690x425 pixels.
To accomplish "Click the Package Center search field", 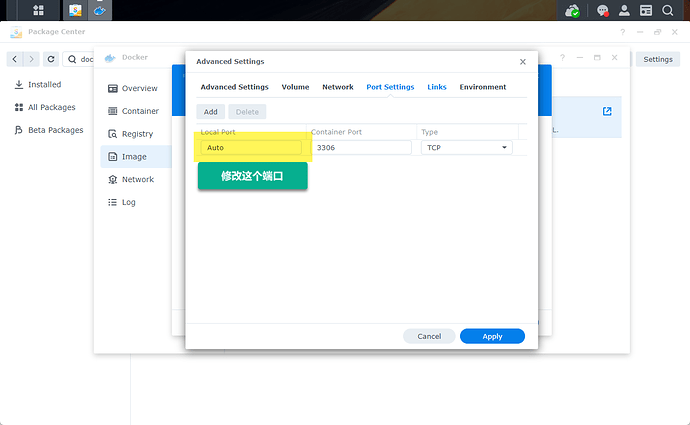I will tap(79, 59).
